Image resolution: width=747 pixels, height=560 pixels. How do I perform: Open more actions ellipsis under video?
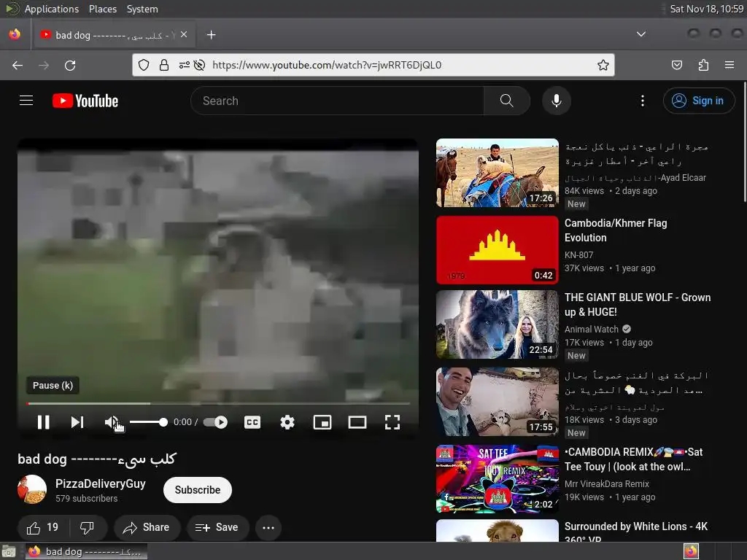tap(268, 527)
